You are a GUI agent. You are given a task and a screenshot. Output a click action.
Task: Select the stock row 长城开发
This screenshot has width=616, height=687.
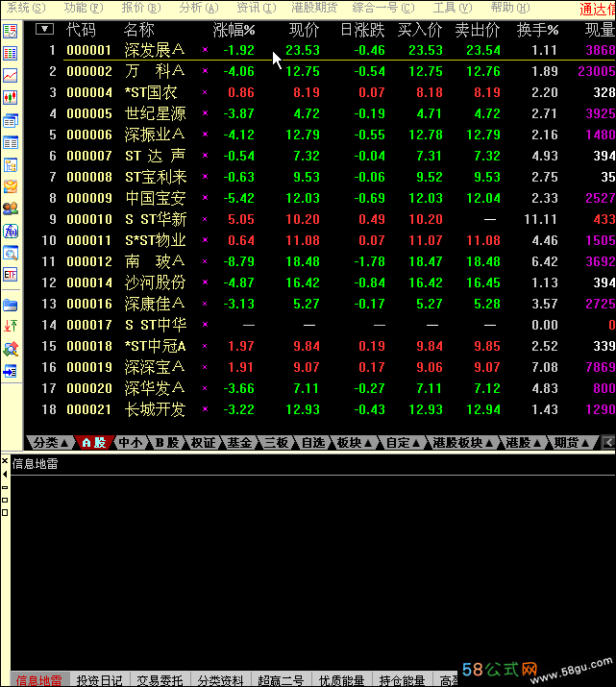(x=320, y=409)
